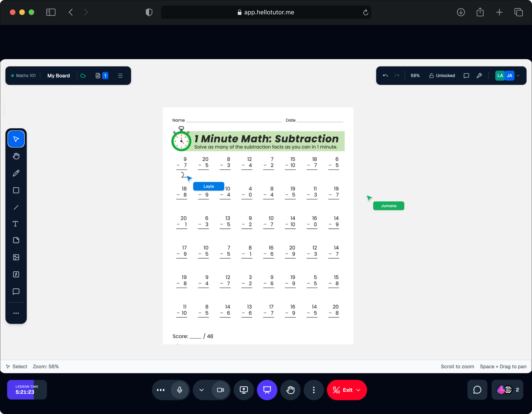Image resolution: width=532 pixels, height=414 pixels.
Task: Click the wrench settings icon
Action: click(x=479, y=76)
